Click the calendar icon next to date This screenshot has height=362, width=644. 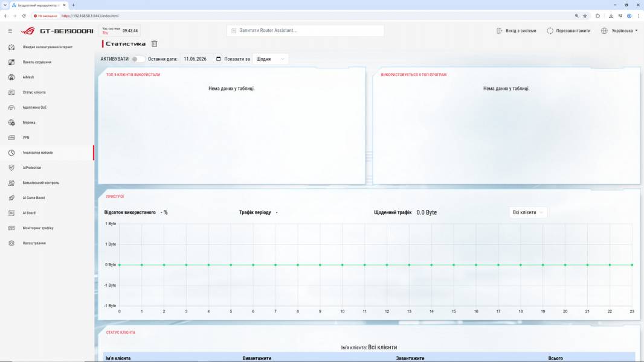[219, 59]
